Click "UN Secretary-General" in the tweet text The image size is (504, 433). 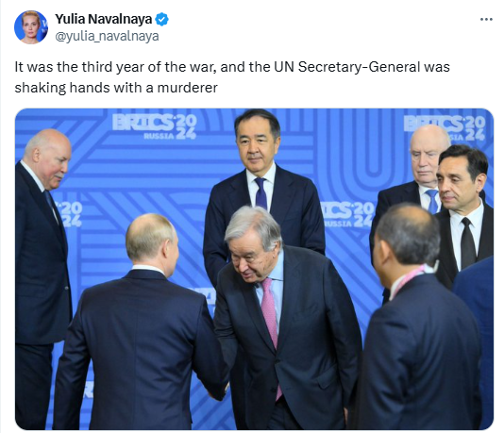click(346, 67)
